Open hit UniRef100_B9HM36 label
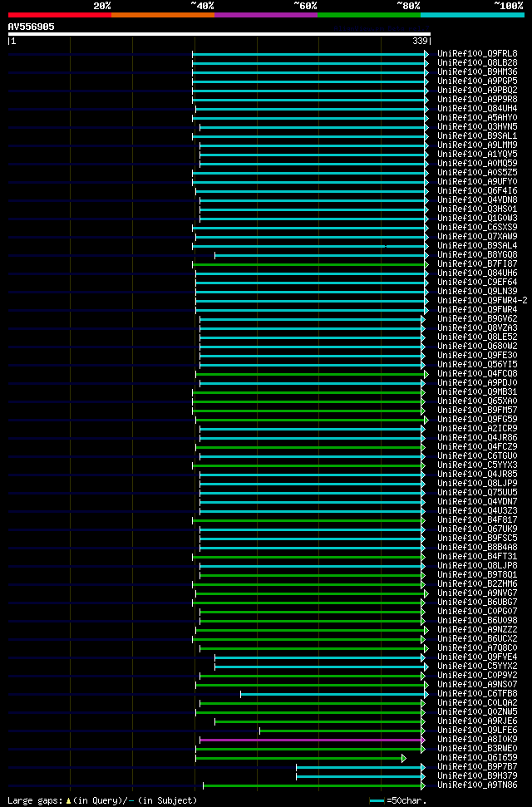This screenshot has height=807, width=532. pos(477,72)
